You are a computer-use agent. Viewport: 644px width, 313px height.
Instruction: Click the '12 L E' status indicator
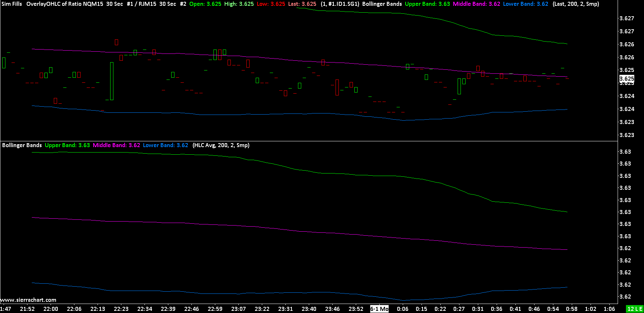click(635, 309)
